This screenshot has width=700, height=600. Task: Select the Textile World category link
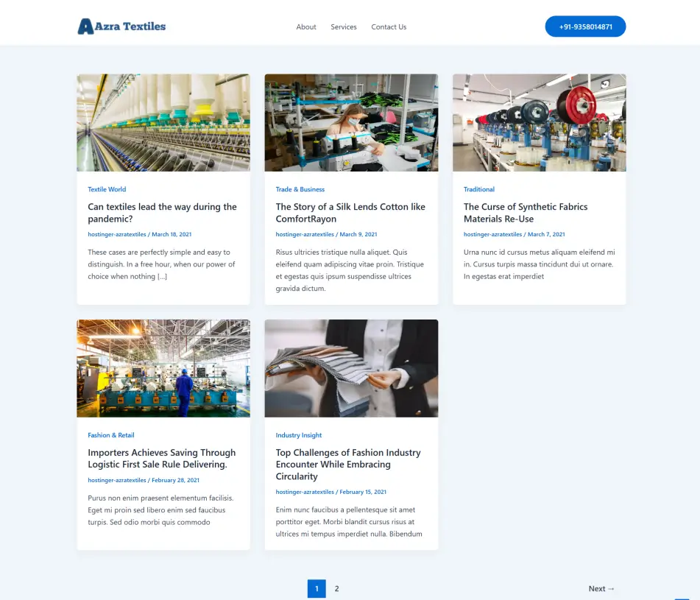pyautogui.click(x=107, y=189)
